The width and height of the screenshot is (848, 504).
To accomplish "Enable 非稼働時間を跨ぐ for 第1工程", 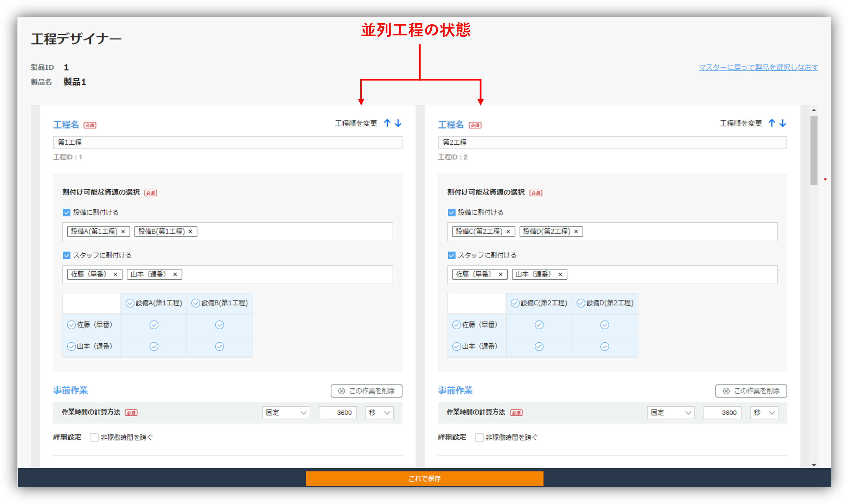I will point(94,437).
